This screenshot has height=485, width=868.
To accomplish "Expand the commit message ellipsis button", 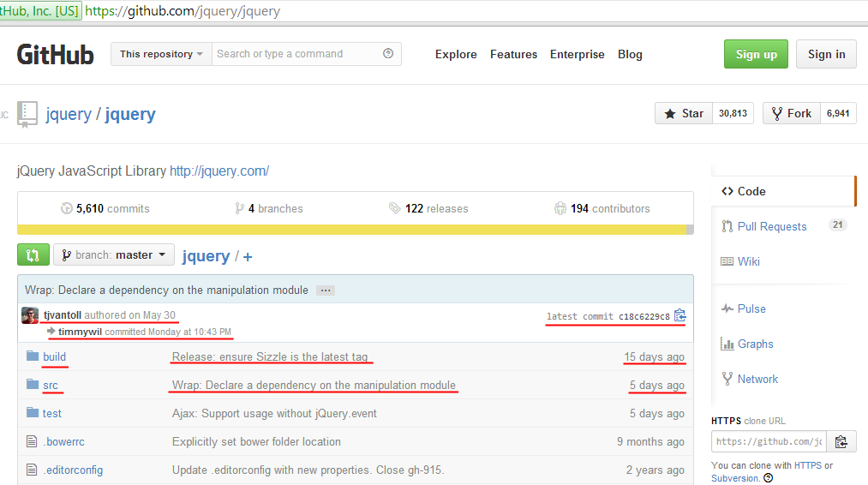I will coord(326,290).
